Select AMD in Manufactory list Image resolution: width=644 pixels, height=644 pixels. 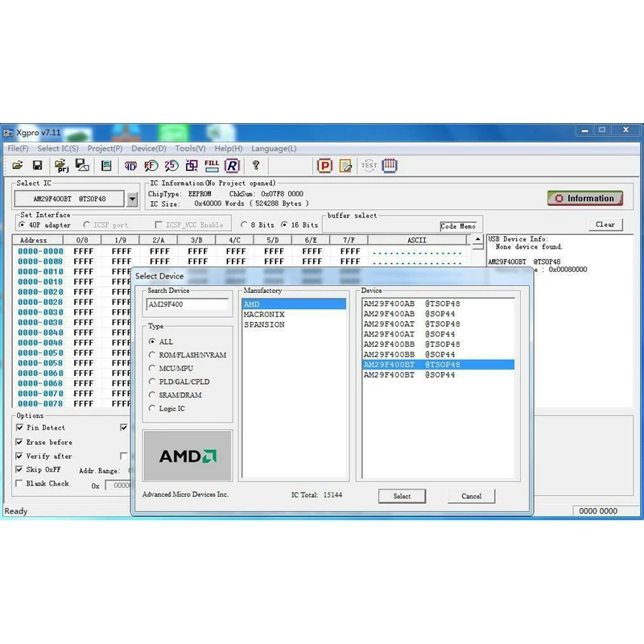pyautogui.click(x=294, y=304)
